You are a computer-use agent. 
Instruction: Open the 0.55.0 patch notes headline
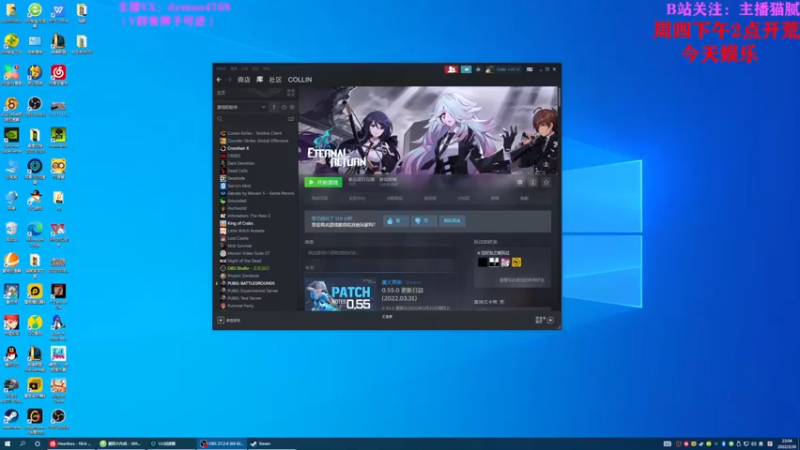point(403,294)
